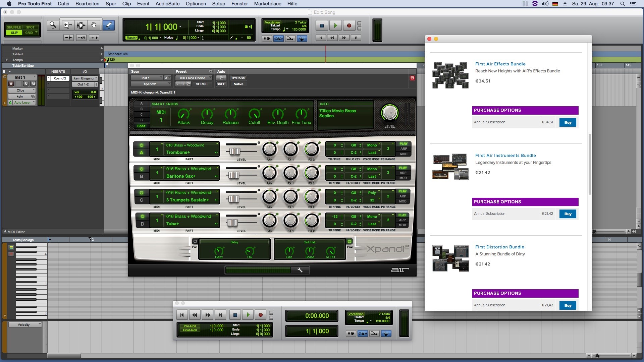Adjust part D LEVEL fader
The height and width of the screenshot is (362, 644).
232,223
